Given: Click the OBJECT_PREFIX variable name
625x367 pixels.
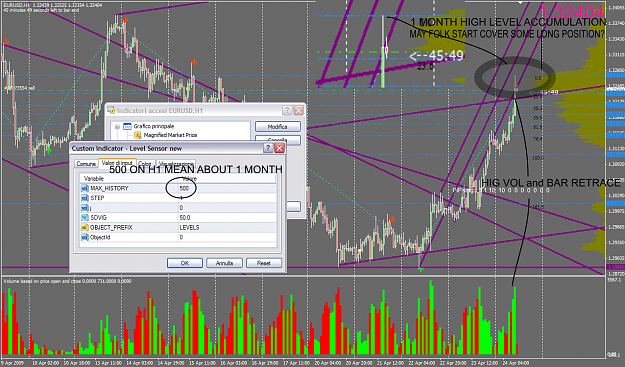Looking at the screenshot, I should click(111, 228).
